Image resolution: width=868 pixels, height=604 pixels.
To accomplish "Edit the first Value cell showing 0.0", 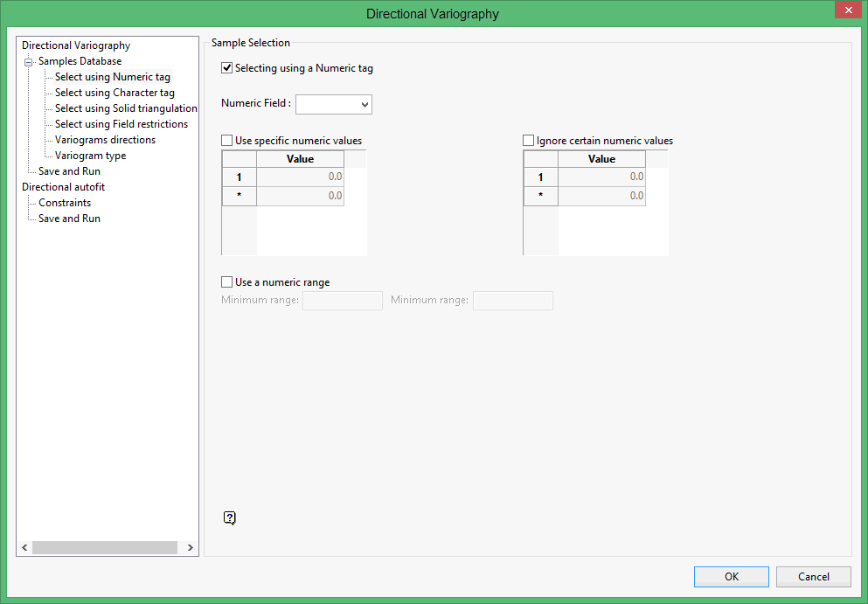I will point(300,177).
